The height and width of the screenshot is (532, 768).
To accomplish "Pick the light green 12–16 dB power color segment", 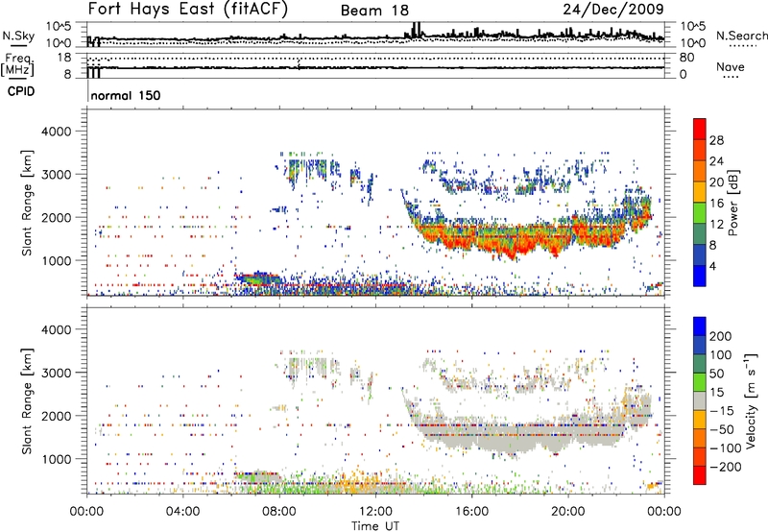I will point(700,212).
